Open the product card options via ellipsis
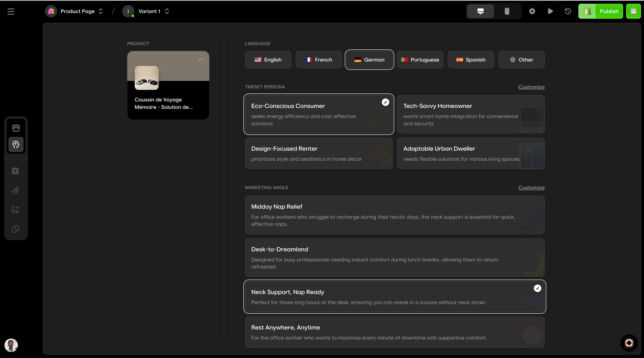The image size is (644, 358). (x=201, y=59)
